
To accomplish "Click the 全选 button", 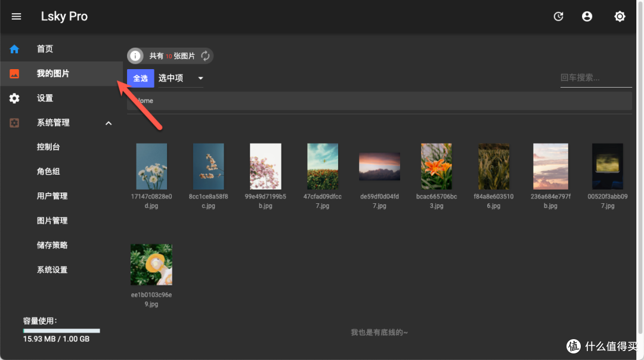I will tap(141, 78).
